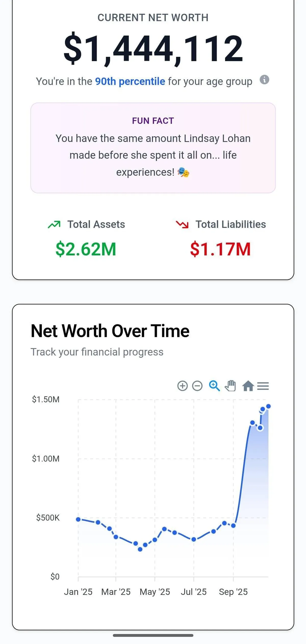This screenshot has height=644, width=306.
Task: Click the rightmost data point on the chart
Action: (x=268, y=406)
